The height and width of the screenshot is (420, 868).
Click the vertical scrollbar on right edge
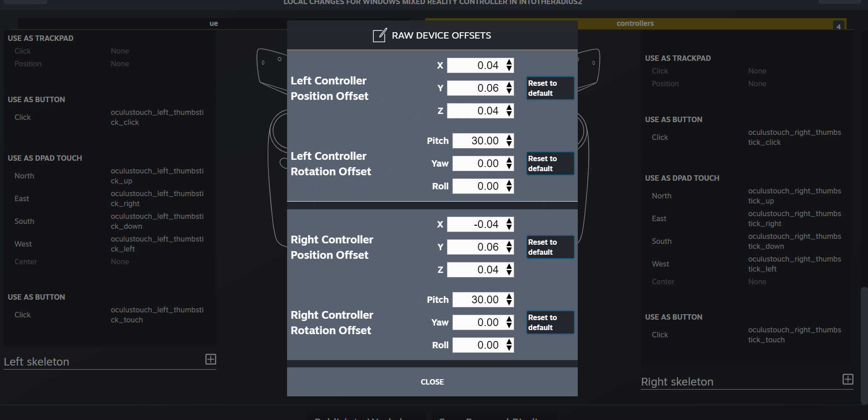(864, 345)
